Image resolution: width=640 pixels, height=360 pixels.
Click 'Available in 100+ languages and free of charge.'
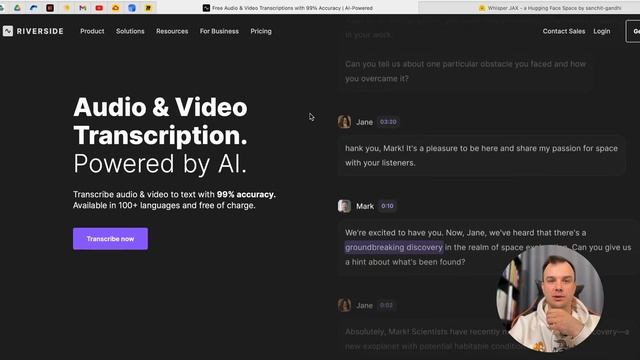164,206
